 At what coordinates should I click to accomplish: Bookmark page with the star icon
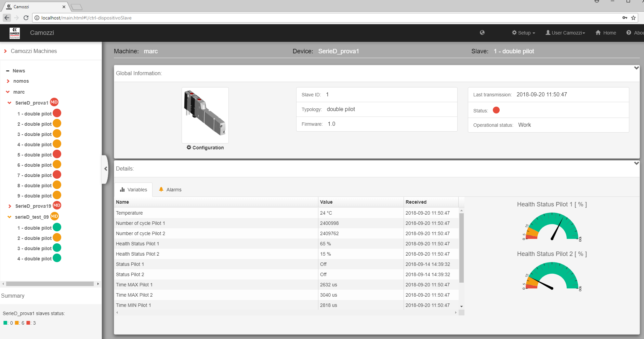click(x=633, y=18)
